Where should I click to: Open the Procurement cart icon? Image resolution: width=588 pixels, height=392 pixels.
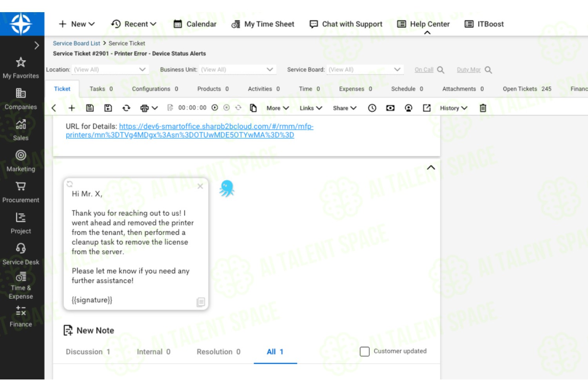click(x=21, y=186)
